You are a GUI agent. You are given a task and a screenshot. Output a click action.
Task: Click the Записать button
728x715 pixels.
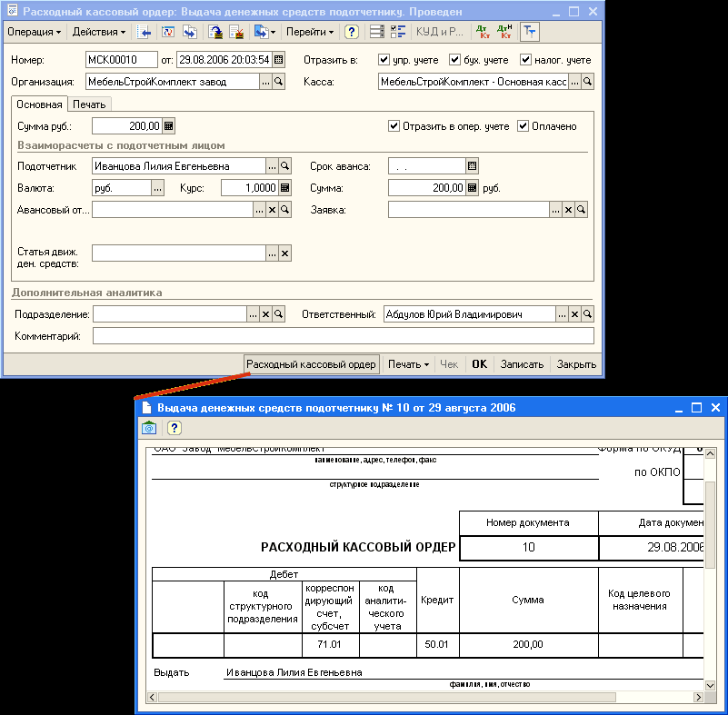[522, 364]
